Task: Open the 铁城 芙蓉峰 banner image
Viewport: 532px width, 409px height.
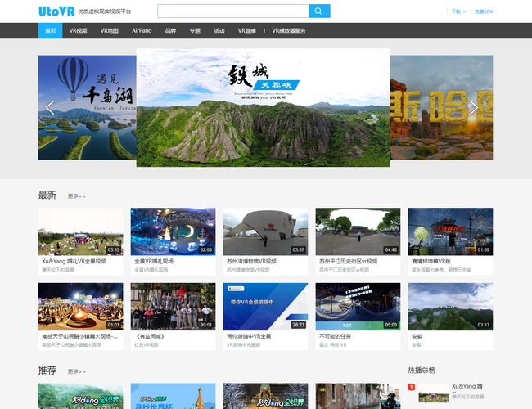Action: [x=263, y=107]
